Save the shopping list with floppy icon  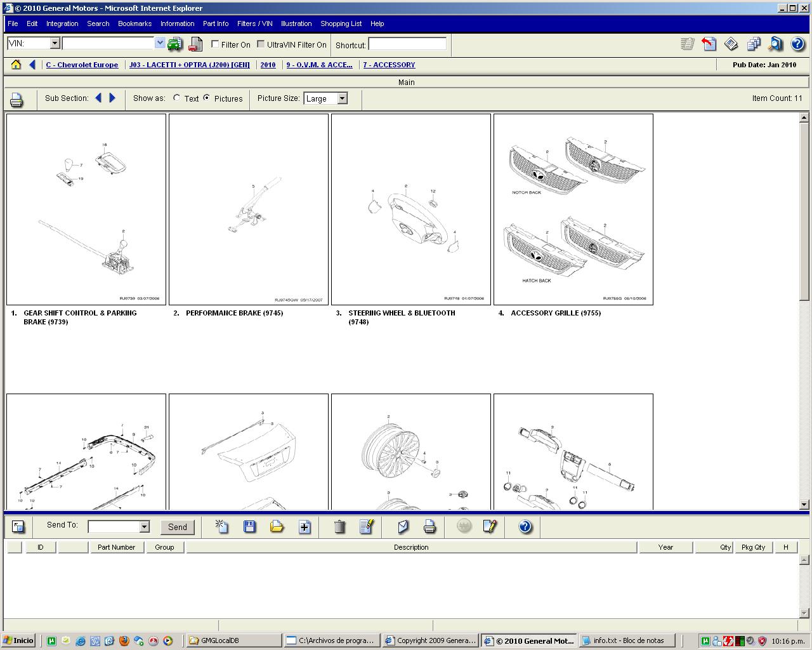[250, 526]
